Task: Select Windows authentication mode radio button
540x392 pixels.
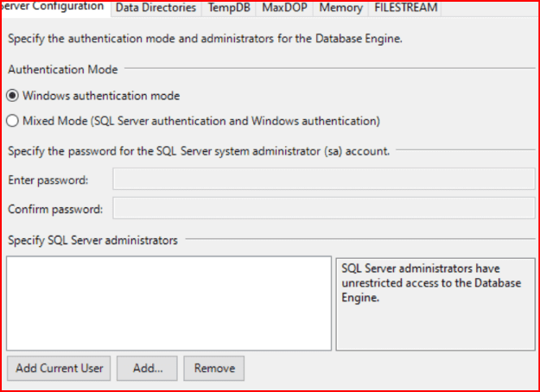Action: coord(12,96)
